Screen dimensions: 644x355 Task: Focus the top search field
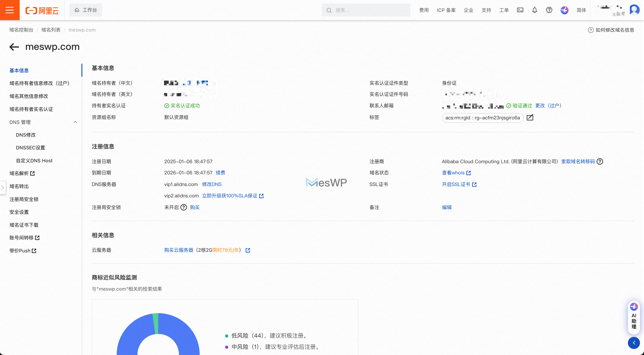point(366,10)
